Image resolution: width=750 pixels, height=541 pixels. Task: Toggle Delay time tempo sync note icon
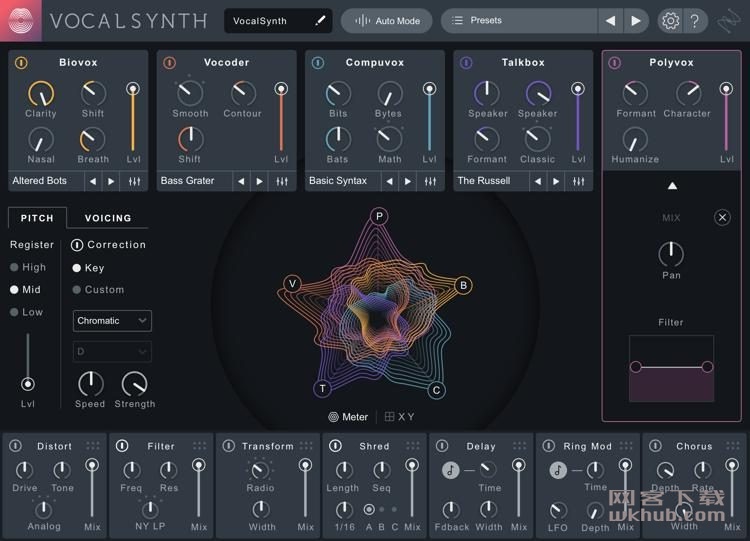click(451, 470)
